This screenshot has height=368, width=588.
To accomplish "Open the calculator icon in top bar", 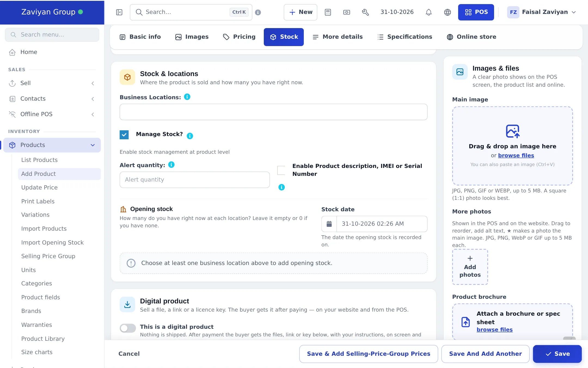I will coord(328,12).
